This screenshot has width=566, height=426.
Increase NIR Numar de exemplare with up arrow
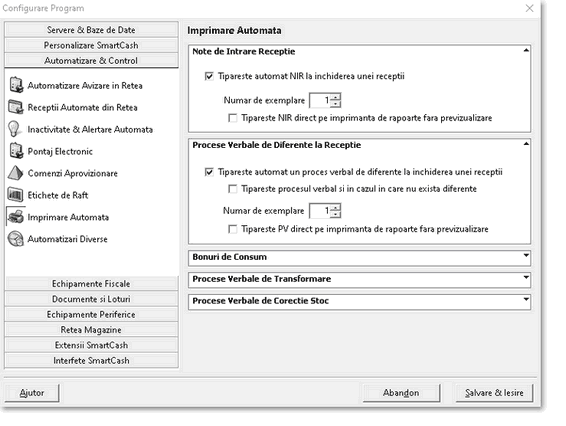click(336, 97)
